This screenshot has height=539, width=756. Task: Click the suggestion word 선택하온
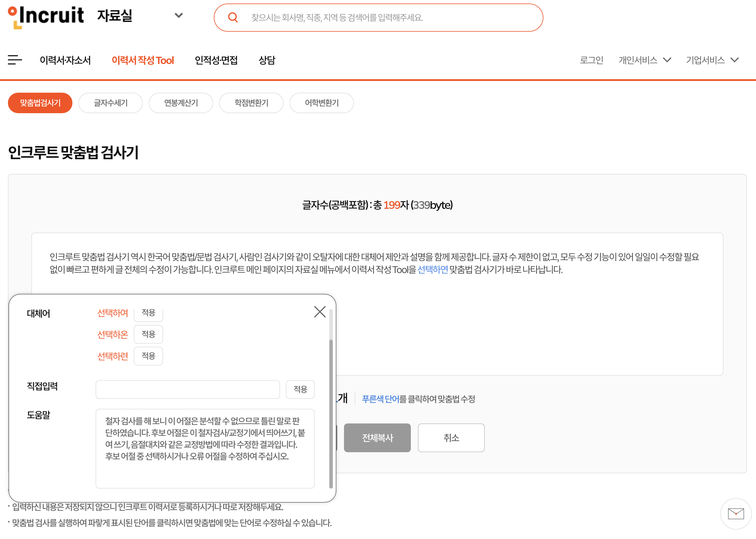point(113,335)
